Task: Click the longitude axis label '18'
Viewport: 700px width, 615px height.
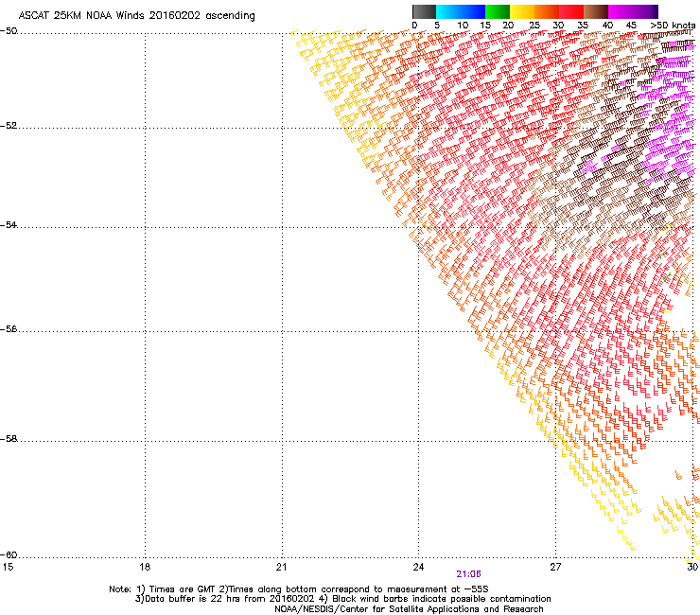Action: (145, 567)
